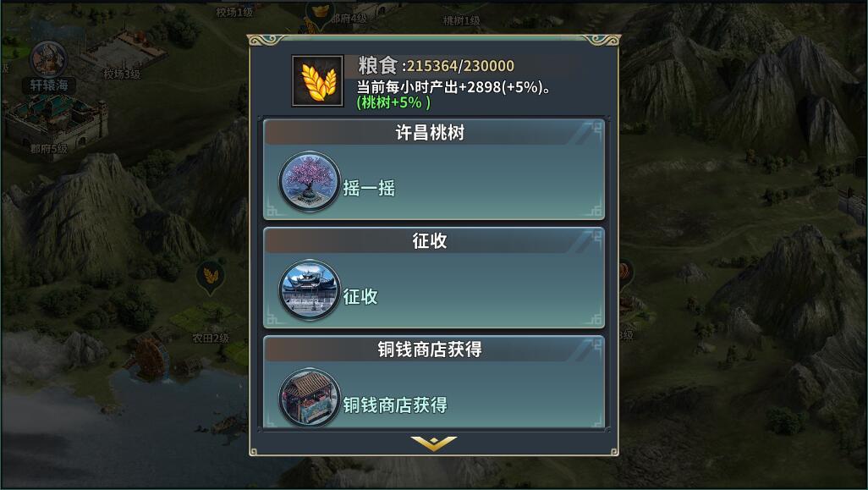Image resolution: width=868 pixels, height=490 pixels.
Task: Select the copper coin shop building icon
Action: click(x=310, y=398)
